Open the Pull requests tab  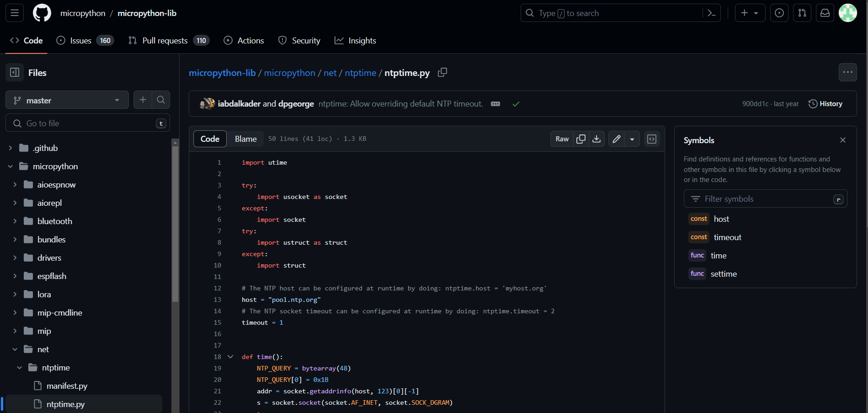(x=169, y=41)
